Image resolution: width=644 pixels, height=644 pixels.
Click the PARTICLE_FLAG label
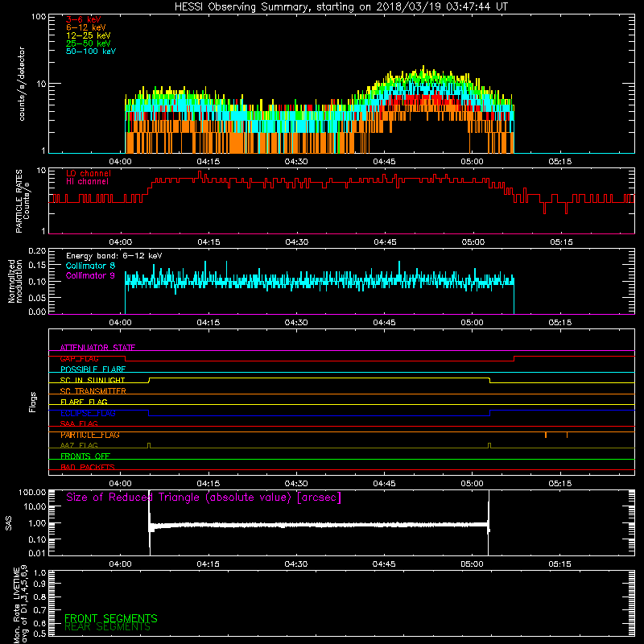pos(90,435)
